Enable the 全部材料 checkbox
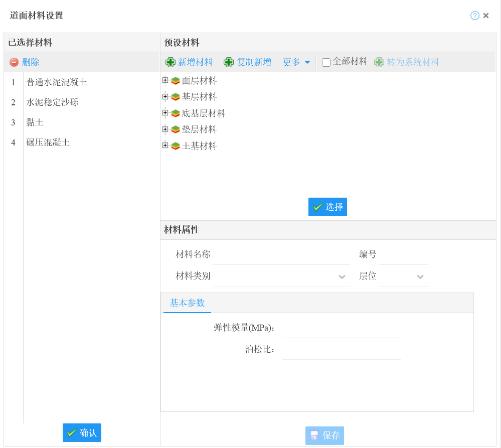Image resolution: width=501 pixels, height=448 pixels. 326,62
